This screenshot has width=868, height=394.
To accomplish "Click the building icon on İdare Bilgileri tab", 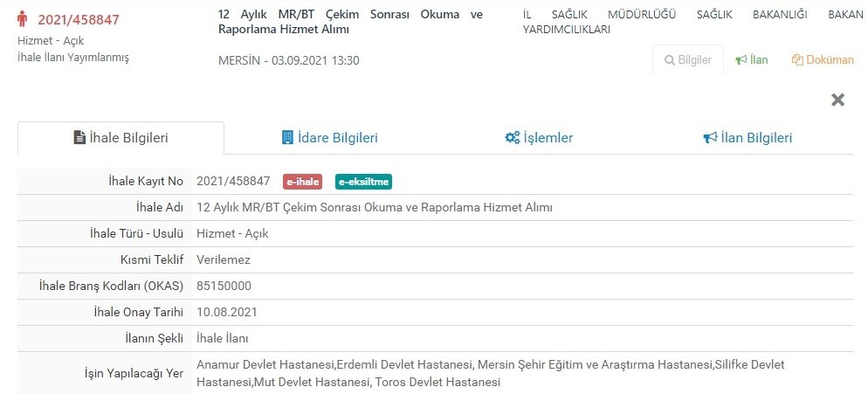I will click(287, 137).
